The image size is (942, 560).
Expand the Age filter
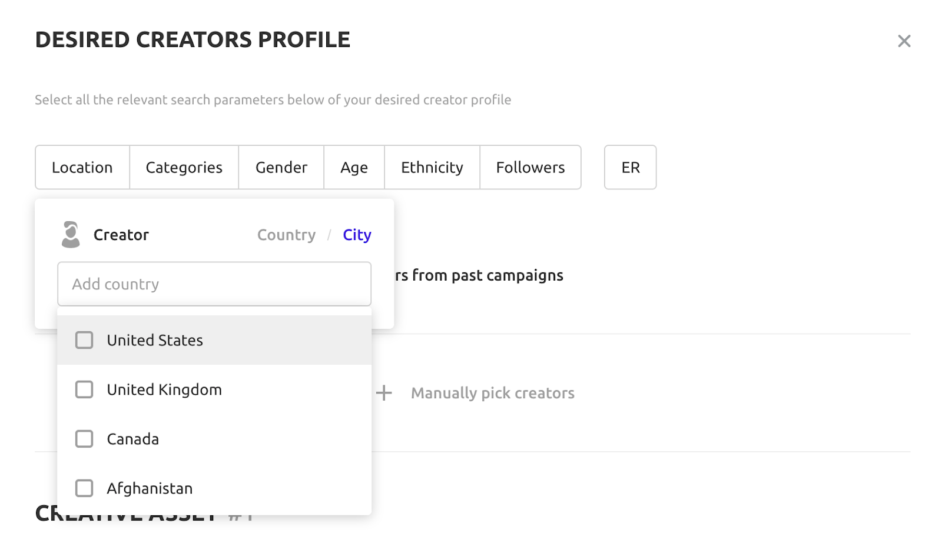[354, 168]
